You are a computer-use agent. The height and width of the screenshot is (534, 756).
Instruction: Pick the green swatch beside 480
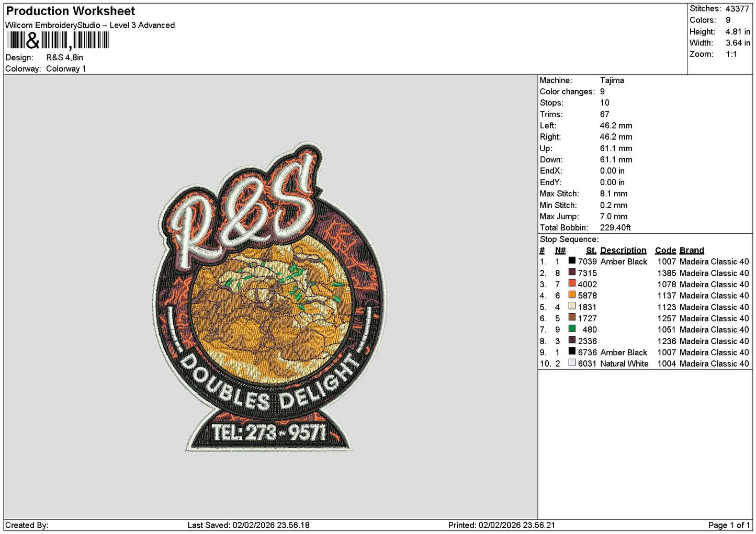click(572, 328)
